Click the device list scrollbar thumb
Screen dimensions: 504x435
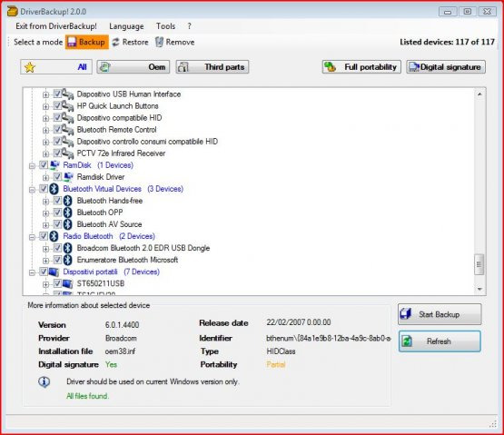point(479,264)
